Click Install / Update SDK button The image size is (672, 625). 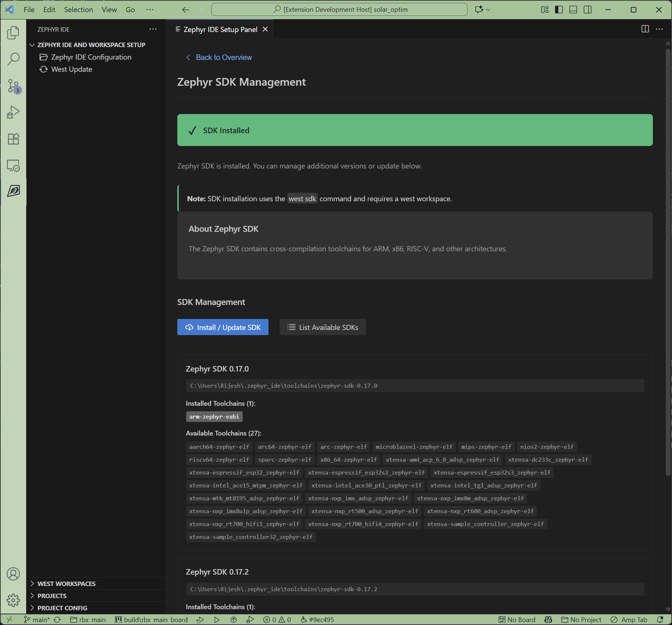point(223,327)
